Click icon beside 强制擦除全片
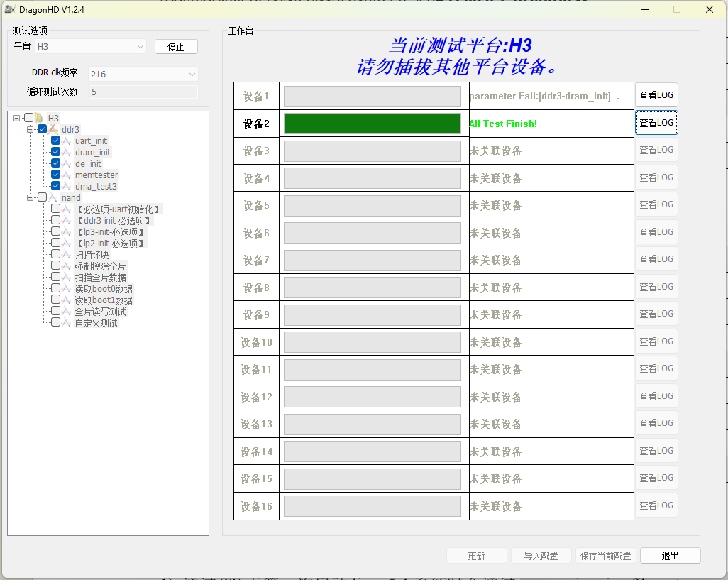 [x=67, y=266]
